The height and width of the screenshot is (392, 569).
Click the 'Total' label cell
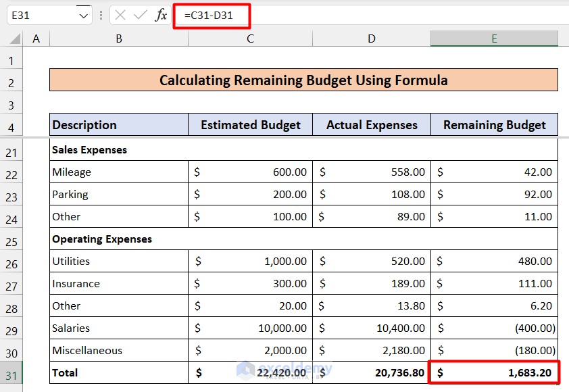(x=119, y=373)
